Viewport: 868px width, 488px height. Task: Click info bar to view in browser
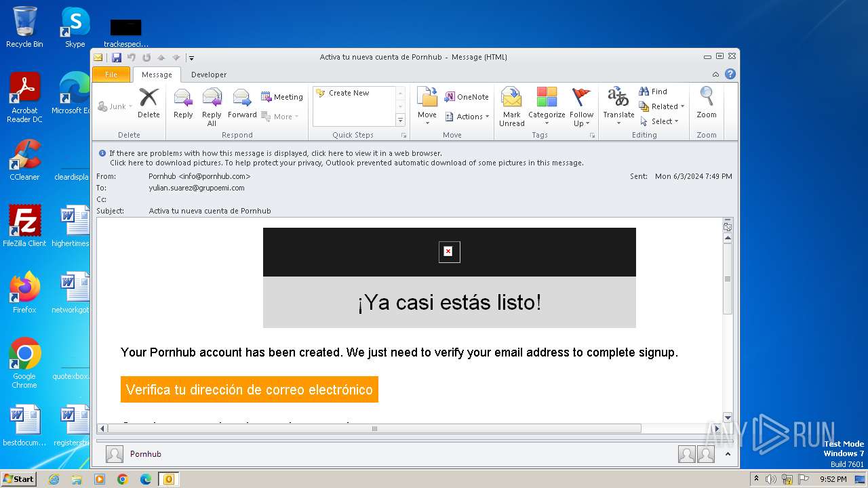(275, 153)
